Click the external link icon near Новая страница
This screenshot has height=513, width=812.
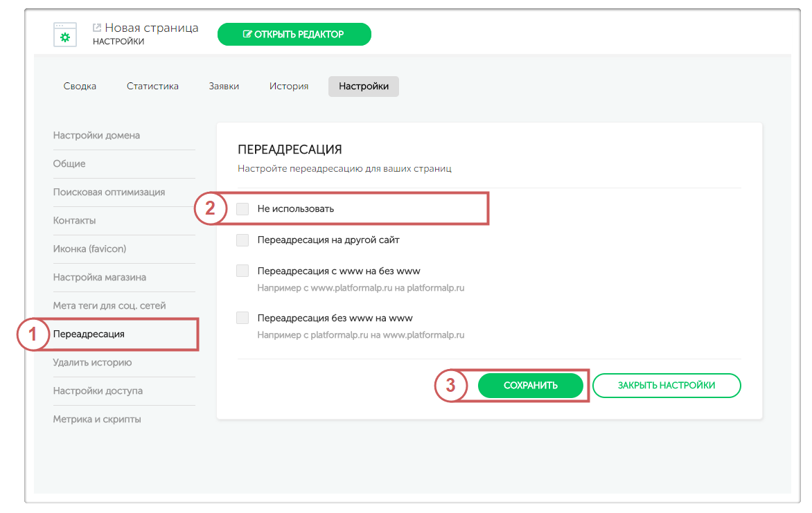pos(97,28)
